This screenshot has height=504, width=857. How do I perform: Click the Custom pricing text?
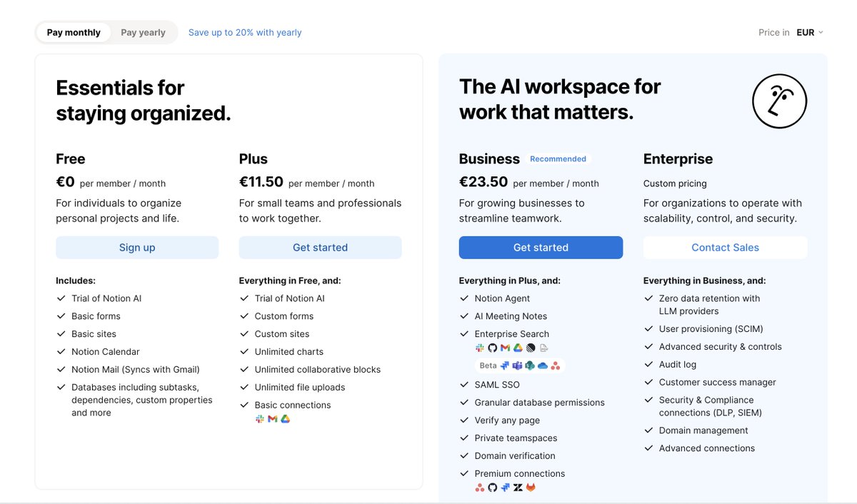point(675,183)
